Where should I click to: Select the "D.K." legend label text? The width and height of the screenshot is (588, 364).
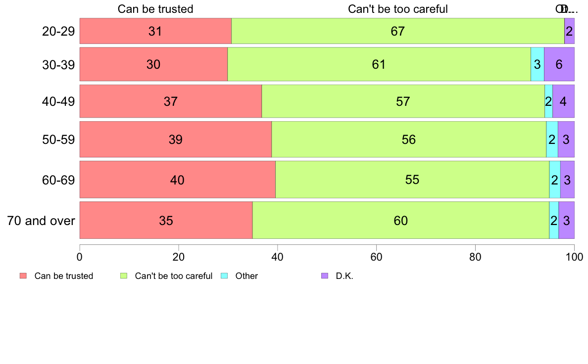[x=344, y=276]
